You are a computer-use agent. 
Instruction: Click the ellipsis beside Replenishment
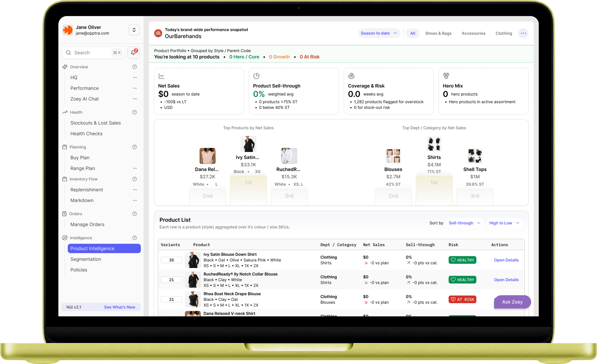[135, 190]
